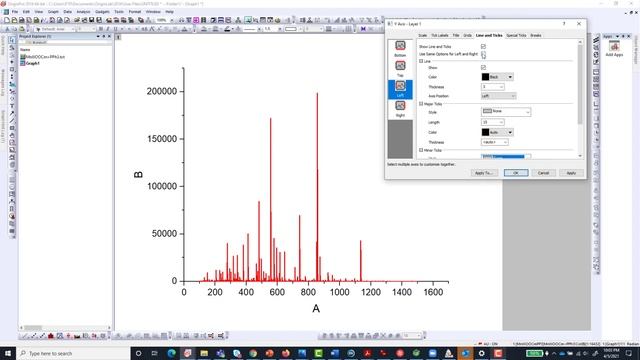Screen dimensions: 640x360
Task: Click the Y axis title B
Action: click(x=138, y=175)
